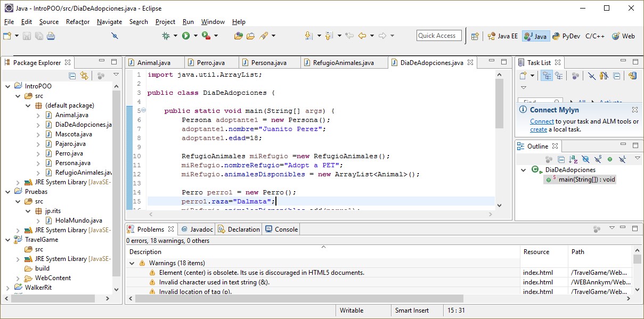Click the New file toolbar icon
This screenshot has width=644, height=319.
[x=7, y=36]
